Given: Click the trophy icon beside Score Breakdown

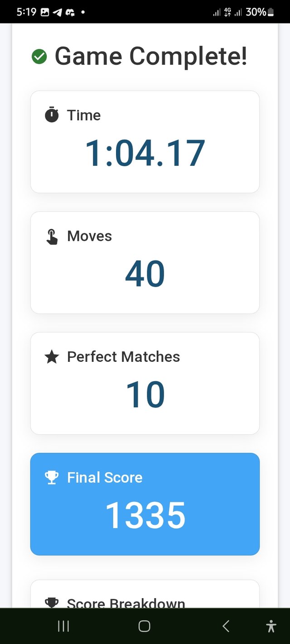Looking at the screenshot, I should point(52,603).
